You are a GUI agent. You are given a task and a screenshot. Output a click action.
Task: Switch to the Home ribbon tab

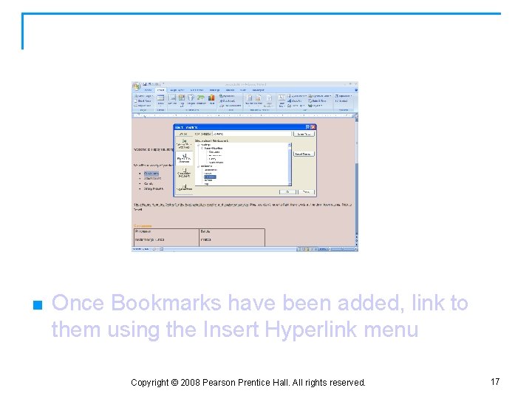[x=148, y=90]
